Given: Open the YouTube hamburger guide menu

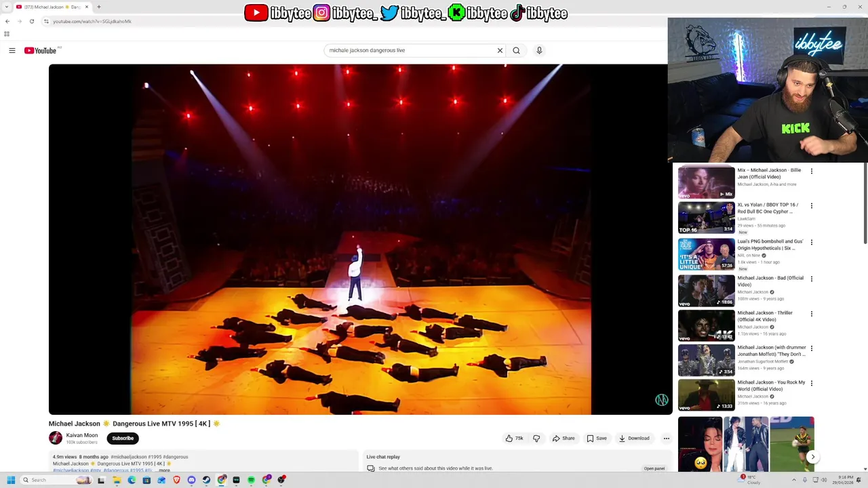Looking at the screenshot, I should click(12, 50).
